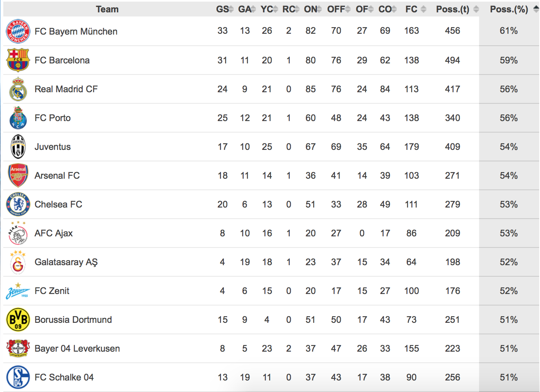Click the sort arrows beside GS

coord(231,9)
